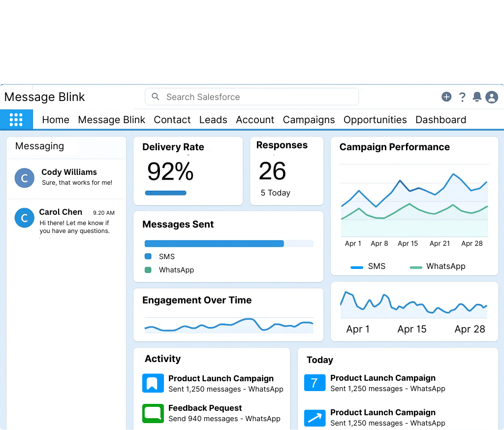The height and width of the screenshot is (430, 504).
Task: Toggle WhatsApp legend in Campaign Performance
Action: (437, 266)
